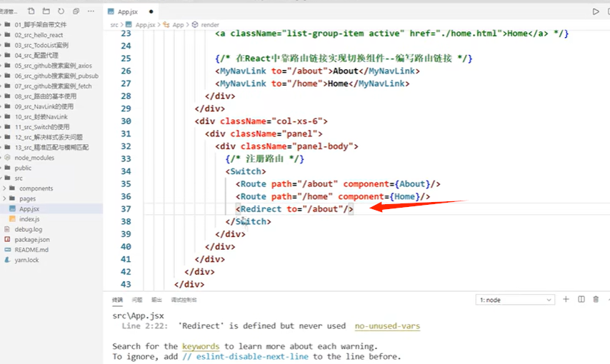
Task: Click "col-xs-6" className on line 30
Action: [297, 121]
